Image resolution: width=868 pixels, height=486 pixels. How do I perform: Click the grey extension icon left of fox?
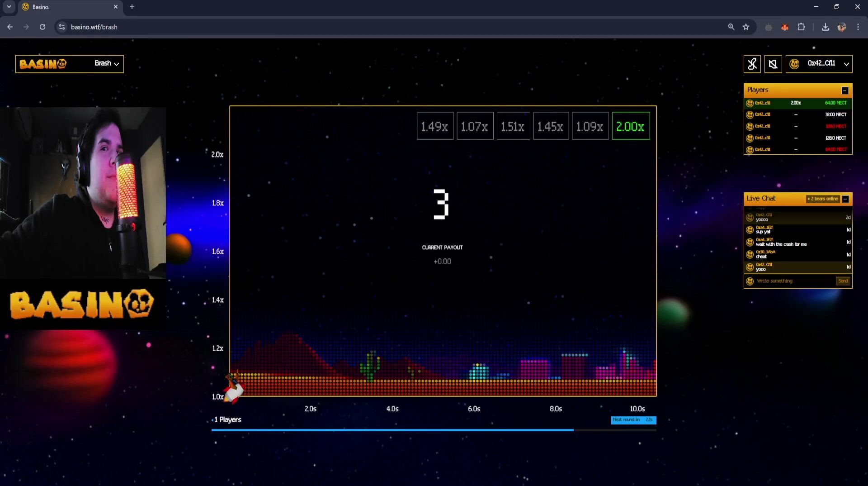pos(769,27)
